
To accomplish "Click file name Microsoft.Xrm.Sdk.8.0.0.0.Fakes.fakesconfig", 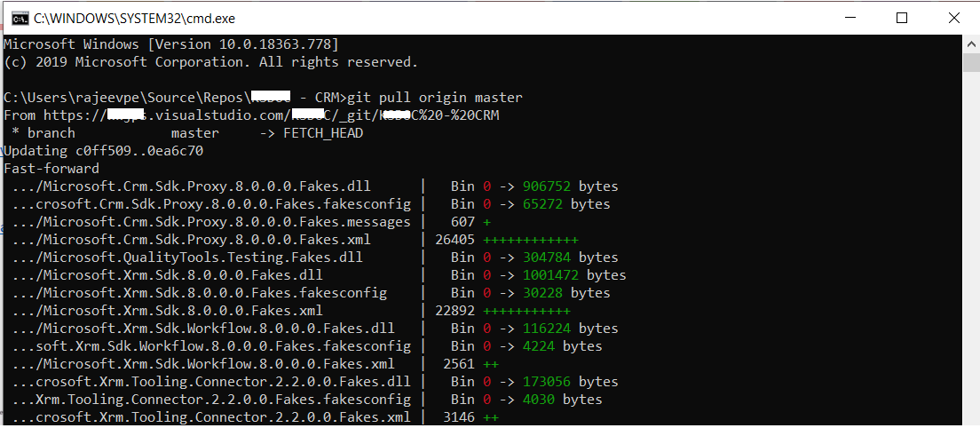I will (200, 292).
